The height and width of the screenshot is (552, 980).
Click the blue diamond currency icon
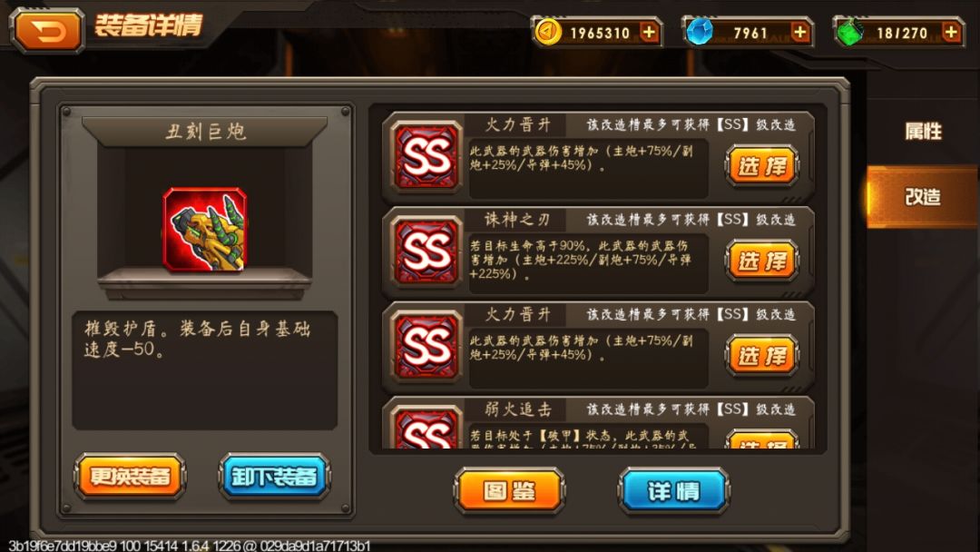point(699,32)
